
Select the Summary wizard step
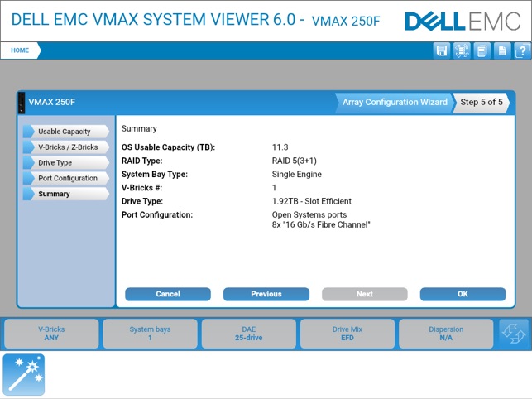click(x=66, y=194)
